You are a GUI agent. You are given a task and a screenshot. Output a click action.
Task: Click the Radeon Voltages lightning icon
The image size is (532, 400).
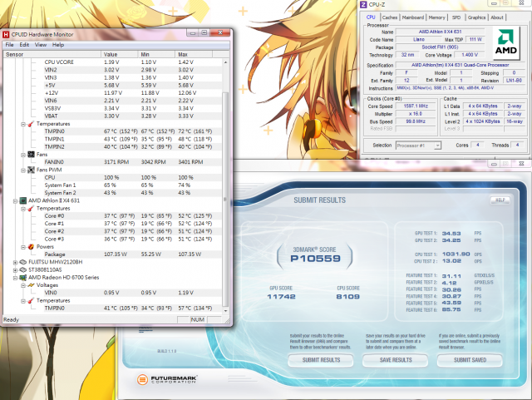coord(31,285)
